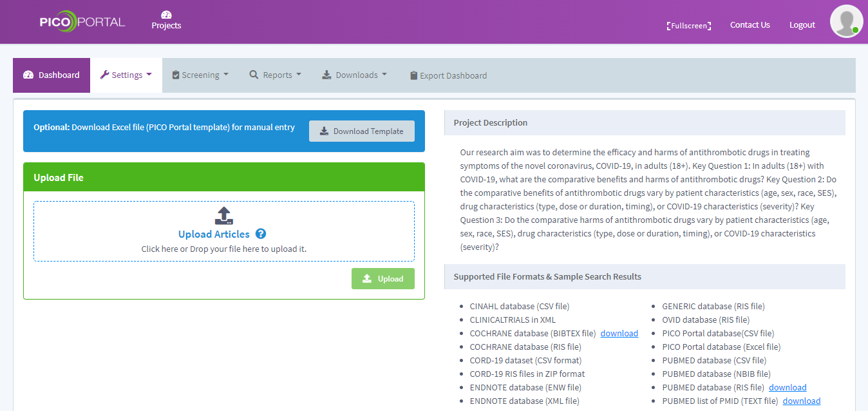Screen dimensions: 868x411
Task: Click the PICO Portal database (Excel file) entry
Action: [721, 347]
